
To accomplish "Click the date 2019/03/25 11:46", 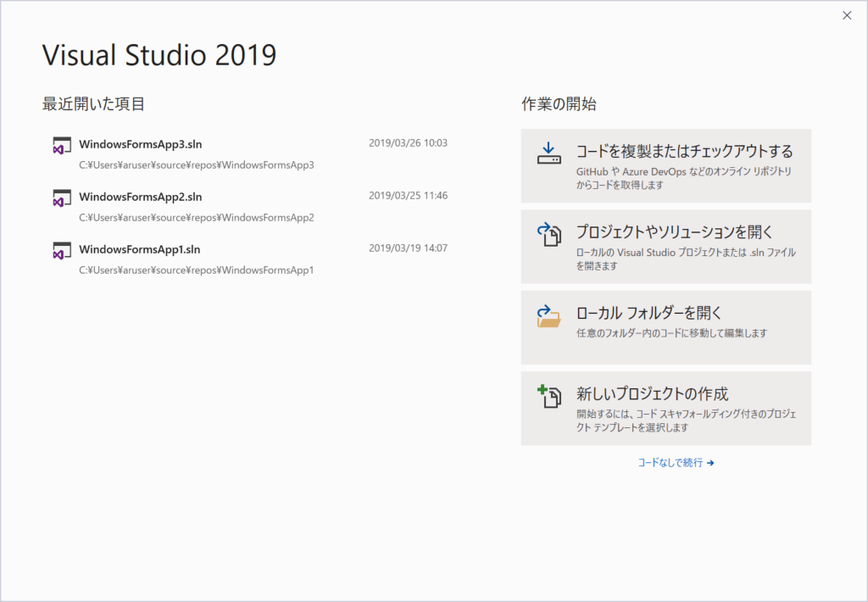I will tap(408, 196).
